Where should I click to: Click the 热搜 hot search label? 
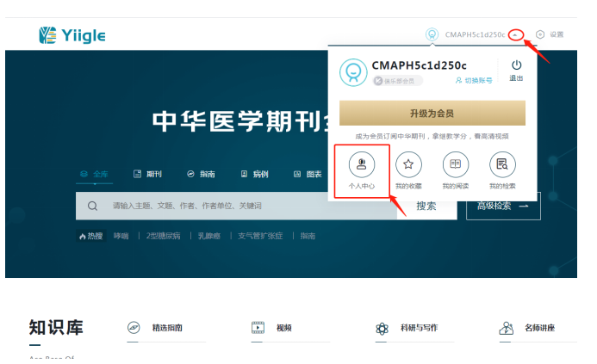(91, 236)
